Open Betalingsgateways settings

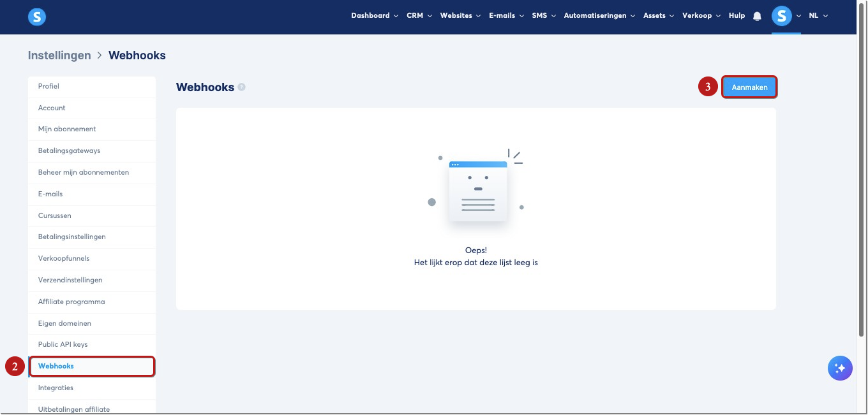point(92,151)
